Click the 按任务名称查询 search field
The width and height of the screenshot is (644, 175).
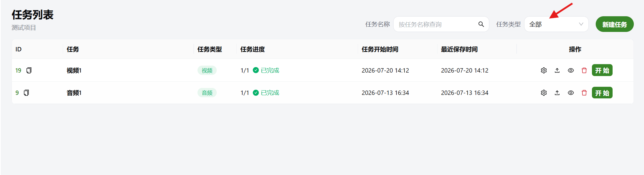tap(436, 24)
